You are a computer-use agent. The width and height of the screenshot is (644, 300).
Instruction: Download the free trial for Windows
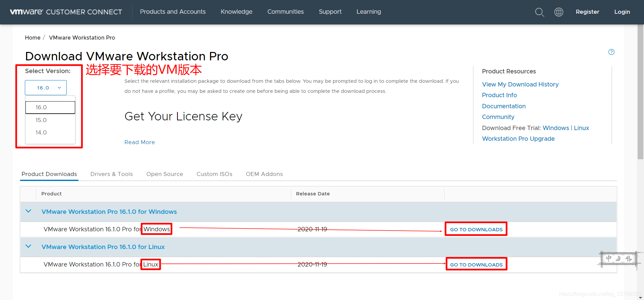click(x=556, y=128)
